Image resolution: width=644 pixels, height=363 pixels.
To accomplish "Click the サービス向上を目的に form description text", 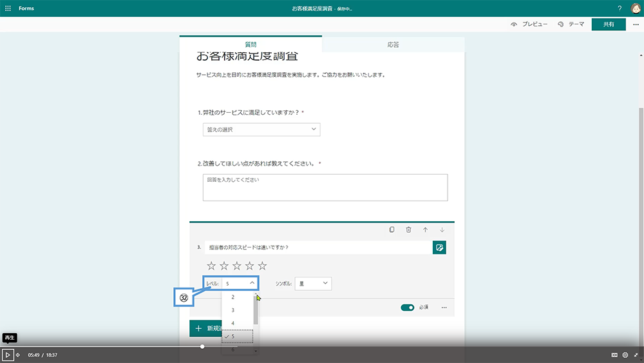I will (x=290, y=75).
